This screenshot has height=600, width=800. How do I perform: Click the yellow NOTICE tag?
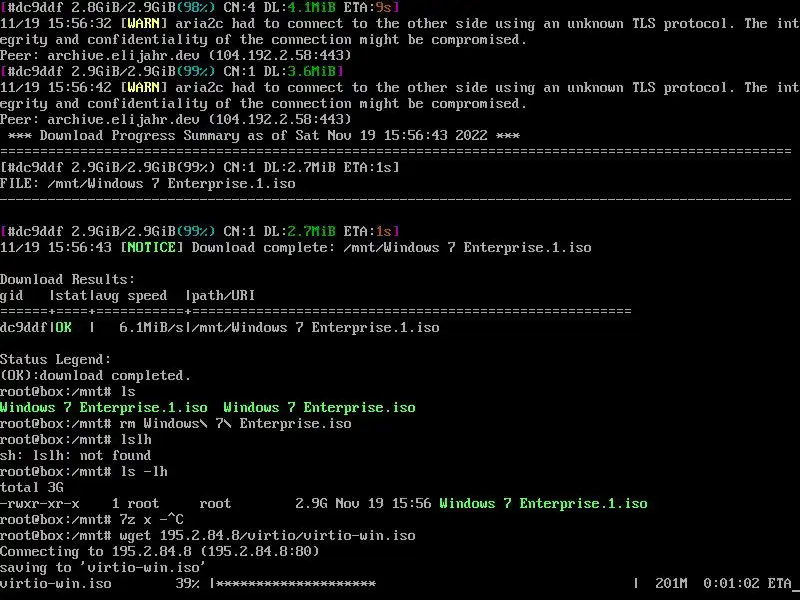(152, 247)
